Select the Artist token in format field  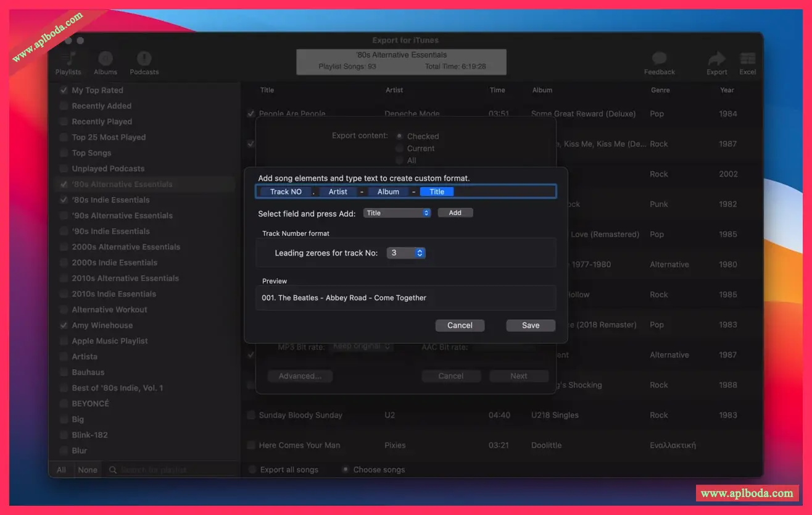click(x=338, y=191)
